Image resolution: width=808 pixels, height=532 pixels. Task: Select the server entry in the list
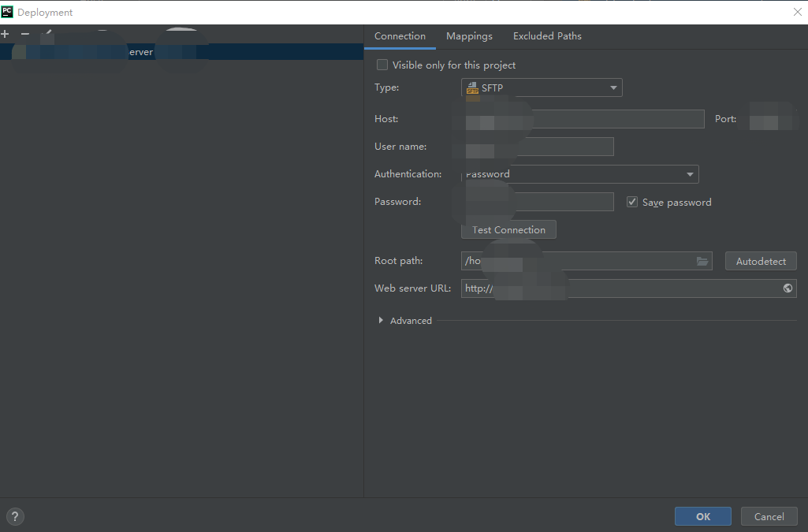[181, 52]
